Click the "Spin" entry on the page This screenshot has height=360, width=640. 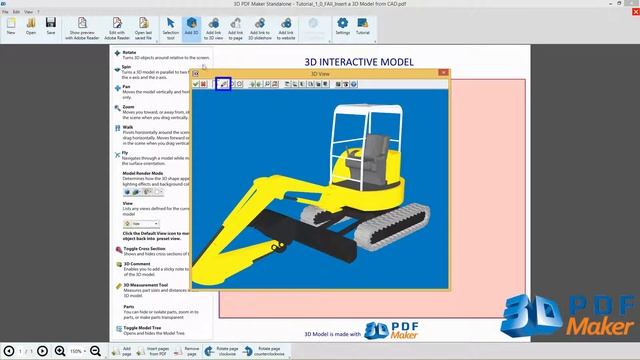pos(127,67)
